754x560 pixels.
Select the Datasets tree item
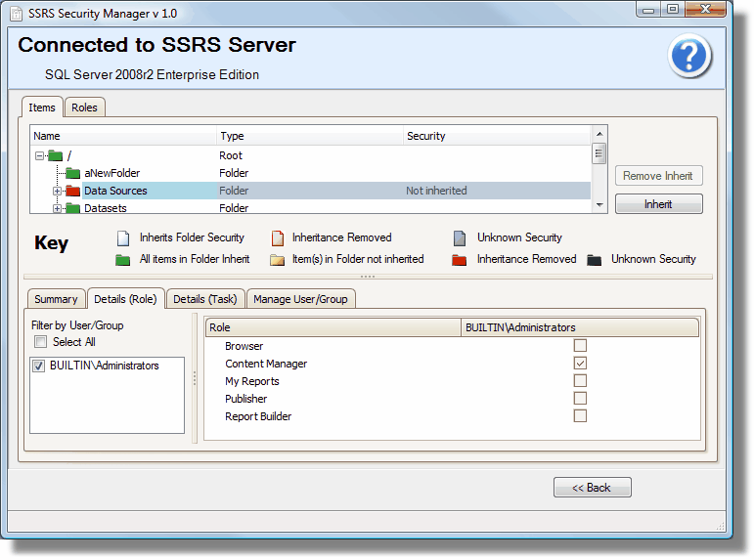click(106, 208)
